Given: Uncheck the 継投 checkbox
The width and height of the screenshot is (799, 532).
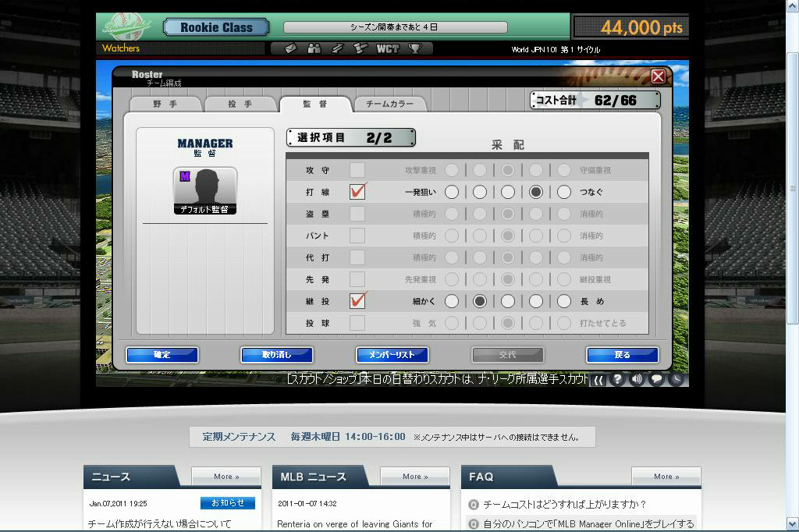Looking at the screenshot, I should [357, 300].
